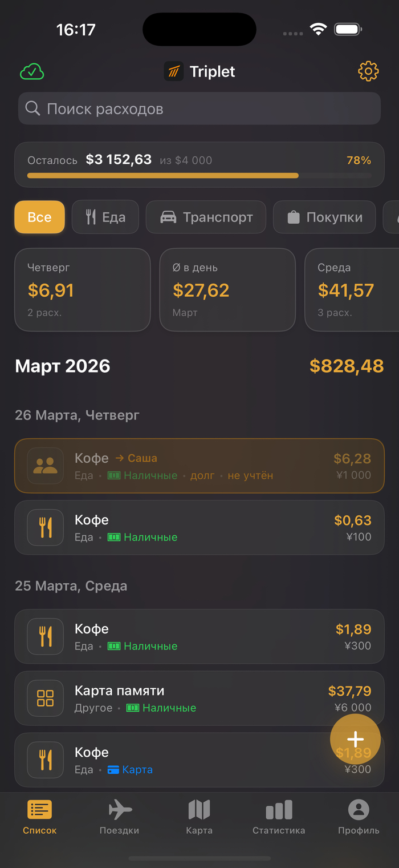Tap the Поиск расходов search field

pos(199,108)
